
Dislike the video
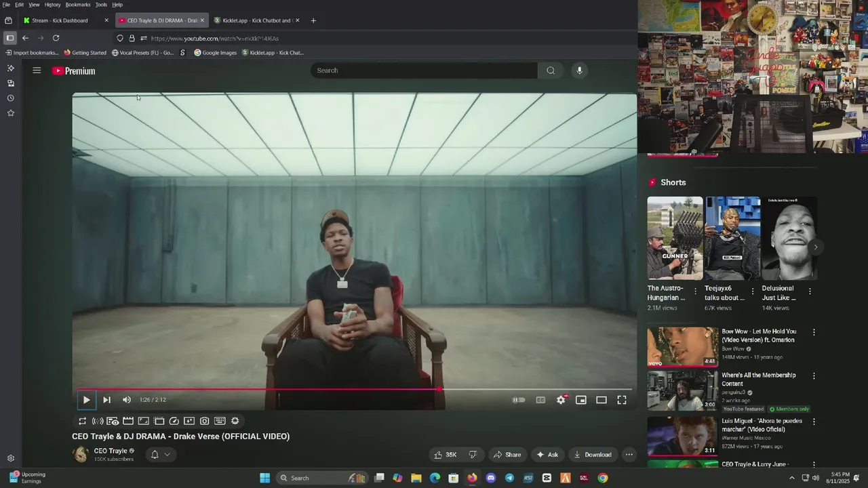[x=473, y=455]
